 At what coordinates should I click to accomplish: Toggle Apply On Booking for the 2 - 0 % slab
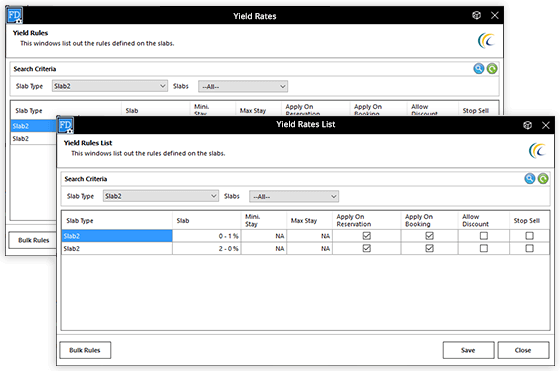pos(429,248)
